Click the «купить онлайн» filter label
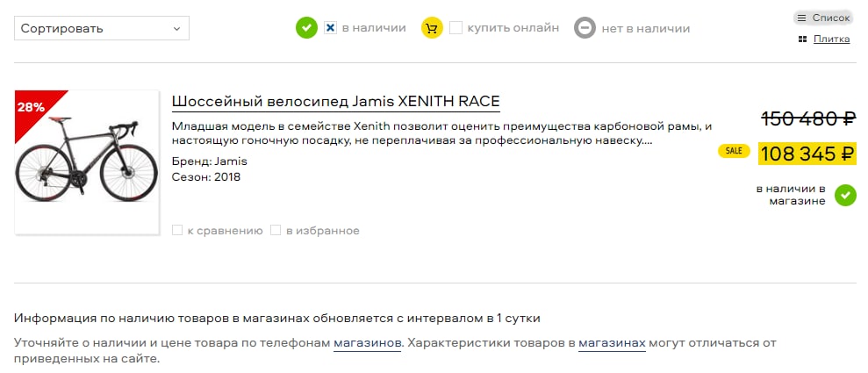 point(513,28)
